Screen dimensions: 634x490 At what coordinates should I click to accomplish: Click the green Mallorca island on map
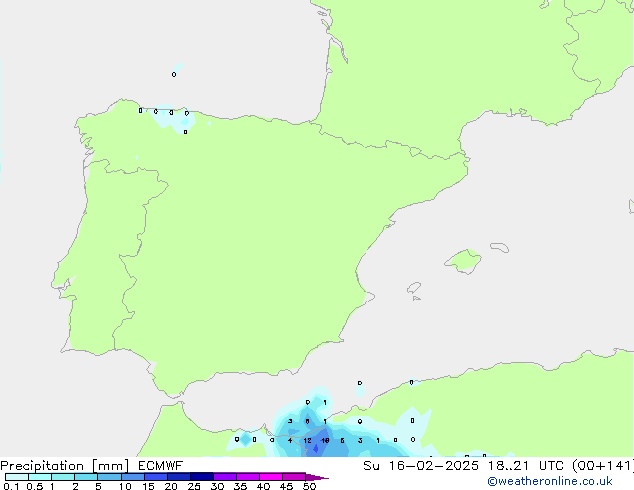pyautogui.click(x=464, y=262)
